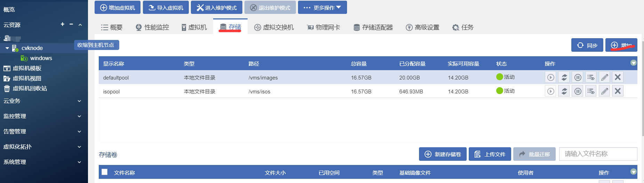Click the 文件名称 column header
Viewport: 644px width, 183px height.
tap(124, 173)
